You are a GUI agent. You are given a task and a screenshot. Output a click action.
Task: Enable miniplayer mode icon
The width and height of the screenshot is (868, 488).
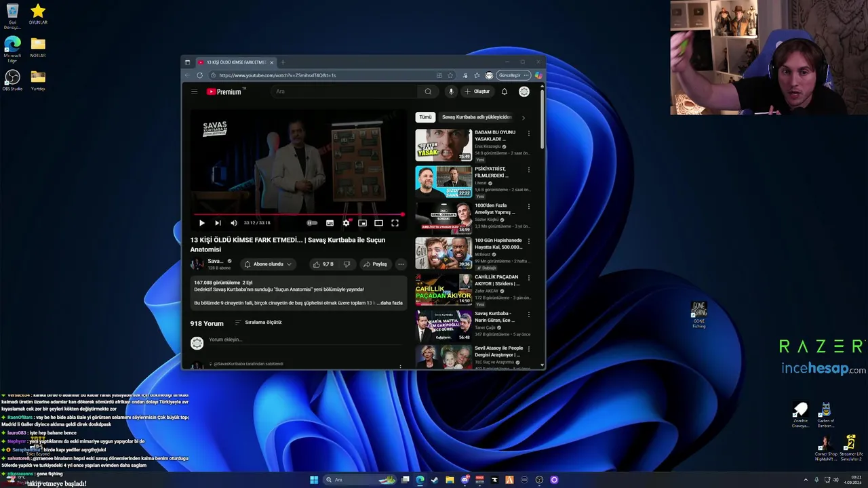362,223
